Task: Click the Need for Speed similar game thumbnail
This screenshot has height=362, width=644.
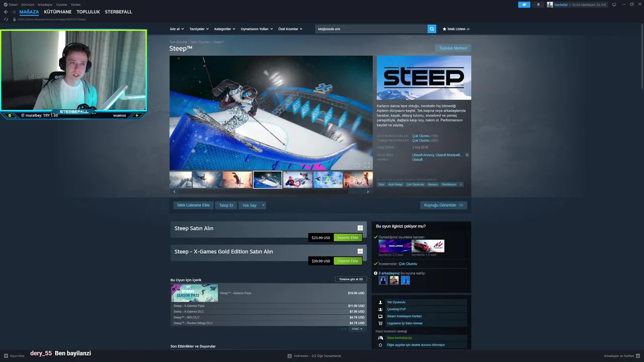Action: click(x=394, y=246)
